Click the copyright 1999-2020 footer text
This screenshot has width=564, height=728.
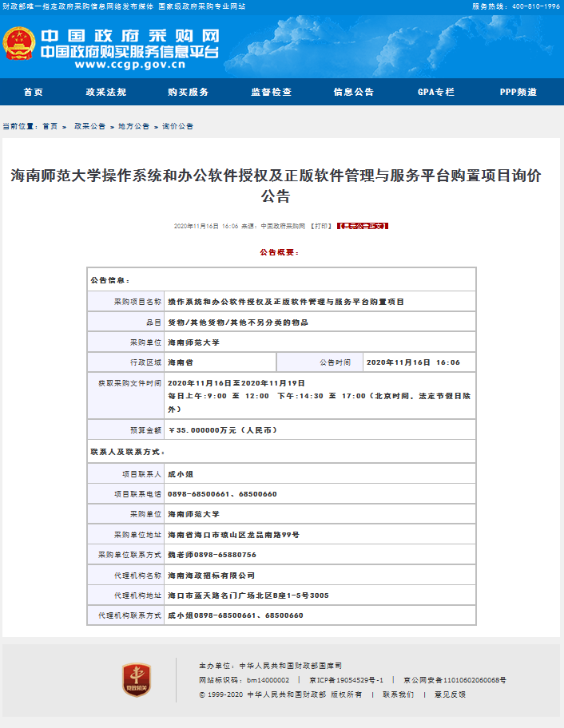[280, 694]
